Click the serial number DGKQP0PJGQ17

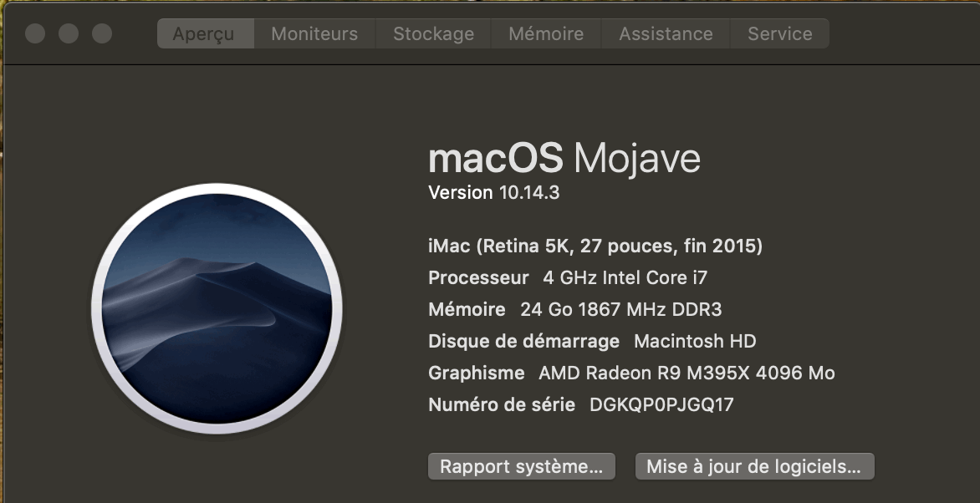click(661, 405)
